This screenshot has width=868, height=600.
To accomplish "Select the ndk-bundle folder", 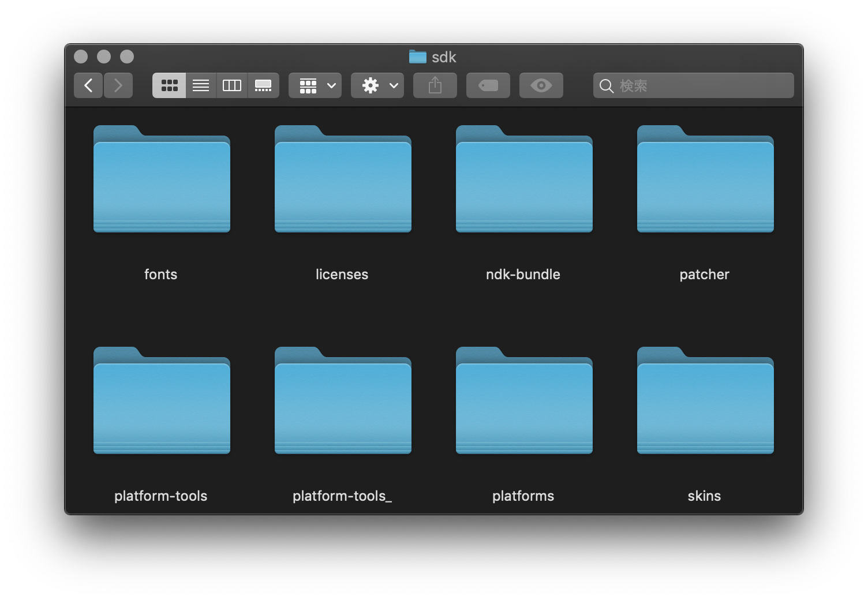I will [x=524, y=180].
